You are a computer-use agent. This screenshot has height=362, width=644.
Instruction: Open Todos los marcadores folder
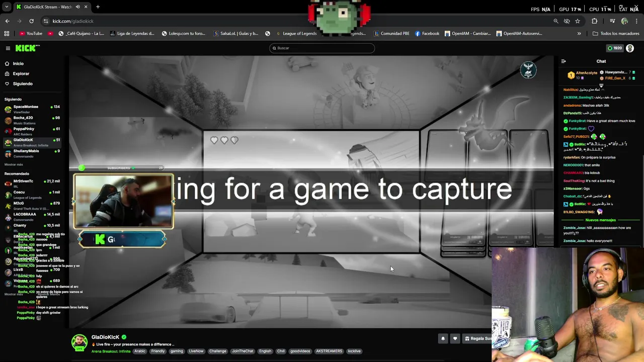(x=616, y=34)
